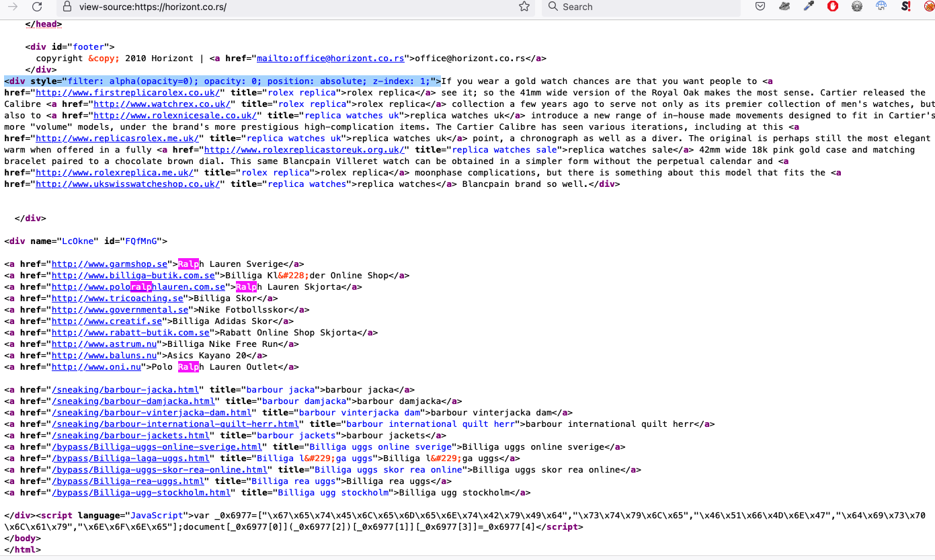Open the poloralphlauren.com.se link
935x560 pixels.
(138, 287)
